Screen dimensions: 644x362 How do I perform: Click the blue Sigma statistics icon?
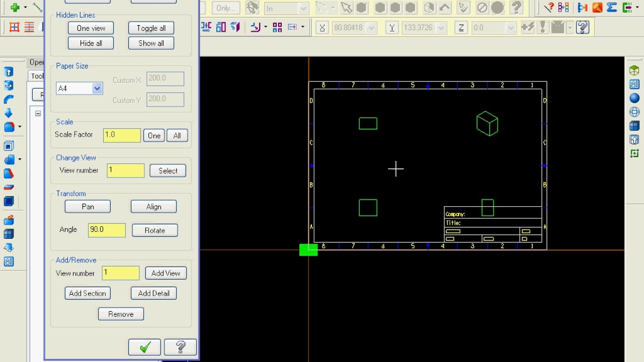[612, 8]
